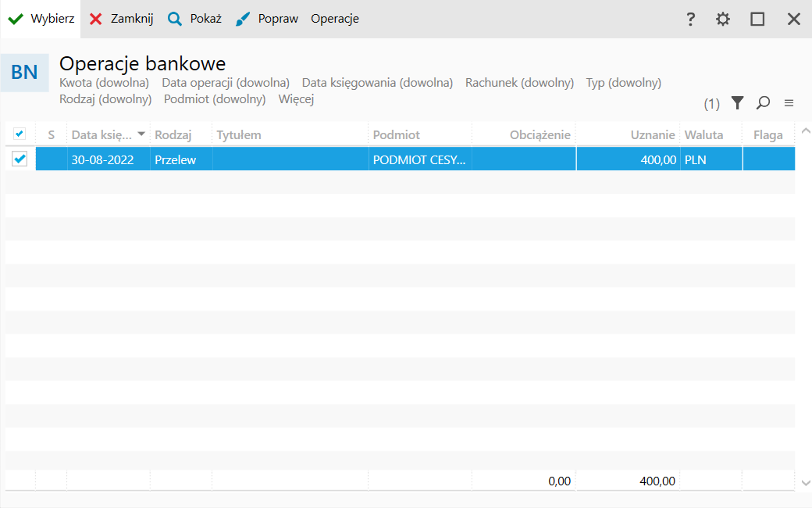Open help with the question mark icon
Viewport: 812px width, 508px height.
[690, 20]
